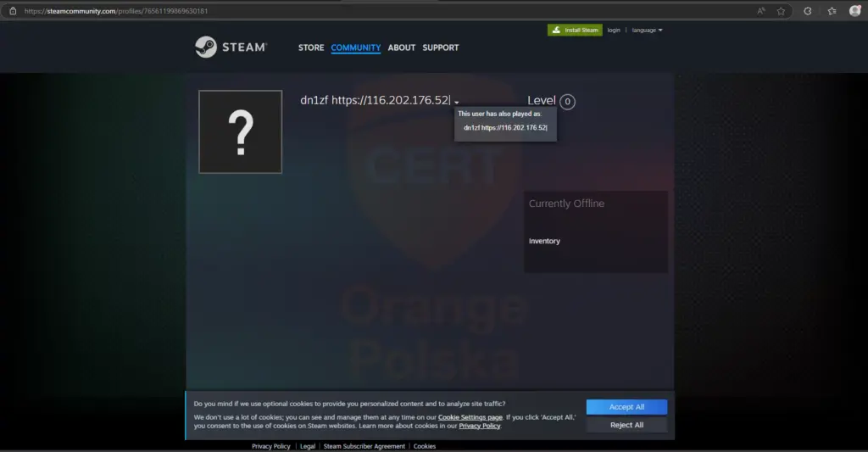Open the footer Legal link
Screen dimensions: 868x452
(307, 446)
